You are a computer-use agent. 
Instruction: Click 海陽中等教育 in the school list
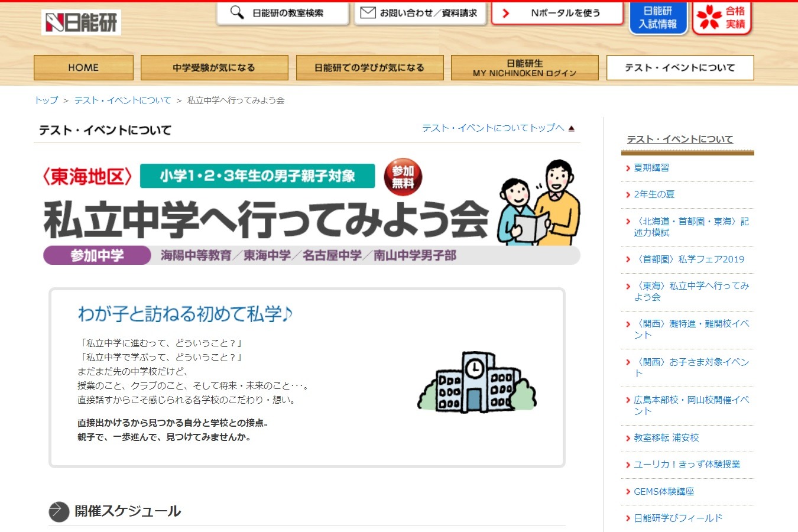(x=196, y=255)
